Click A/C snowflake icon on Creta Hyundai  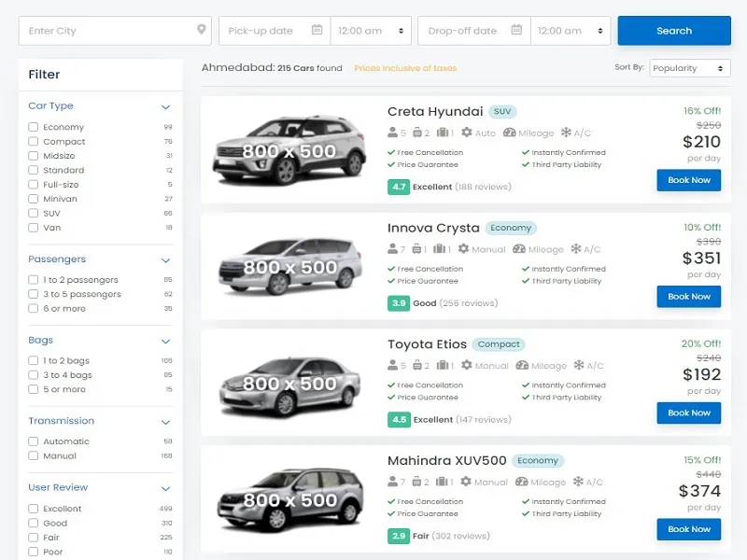[566, 132]
